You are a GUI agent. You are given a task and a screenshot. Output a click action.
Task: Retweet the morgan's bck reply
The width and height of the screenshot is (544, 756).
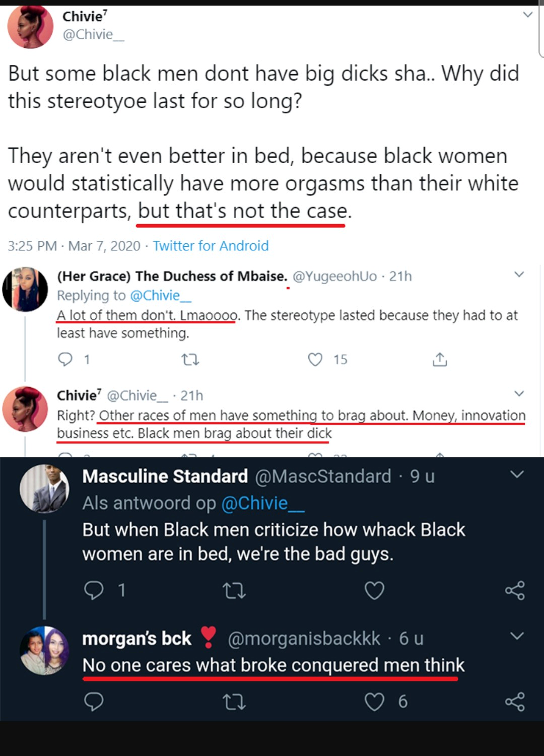pyautogui.click(x=234, y=702)
